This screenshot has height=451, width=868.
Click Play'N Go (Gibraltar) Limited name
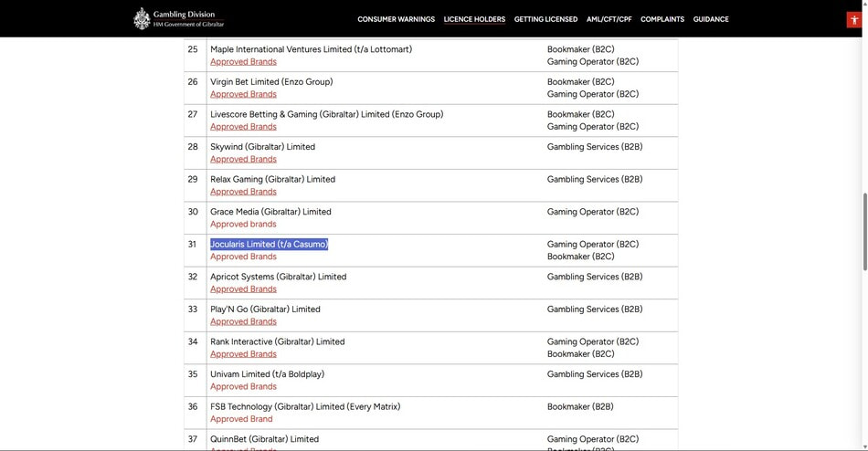point(265,309)
